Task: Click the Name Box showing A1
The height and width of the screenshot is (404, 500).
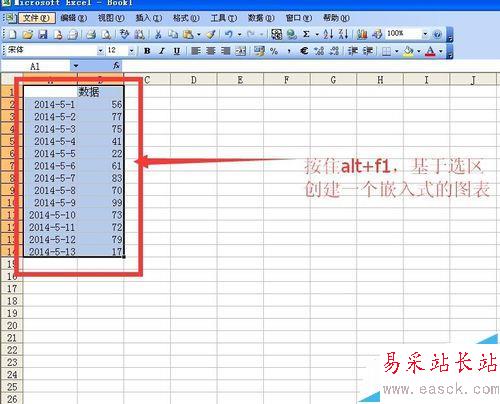Action: [35, 66]
